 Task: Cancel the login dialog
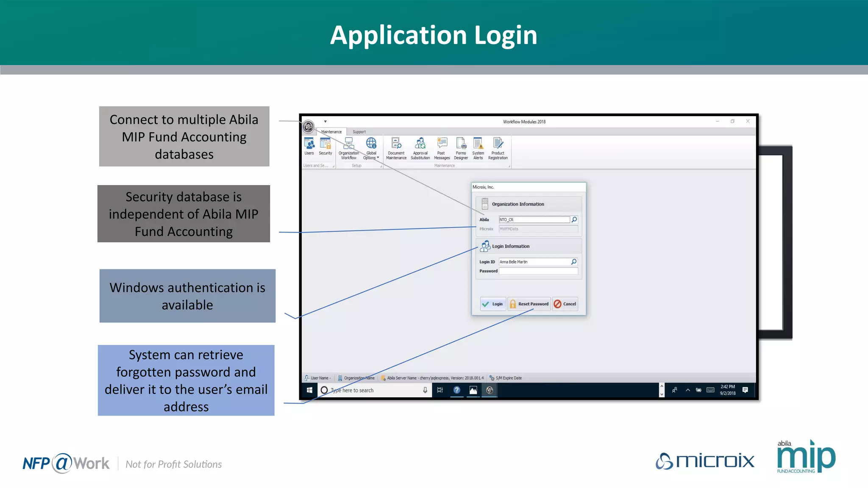(565, 304)
